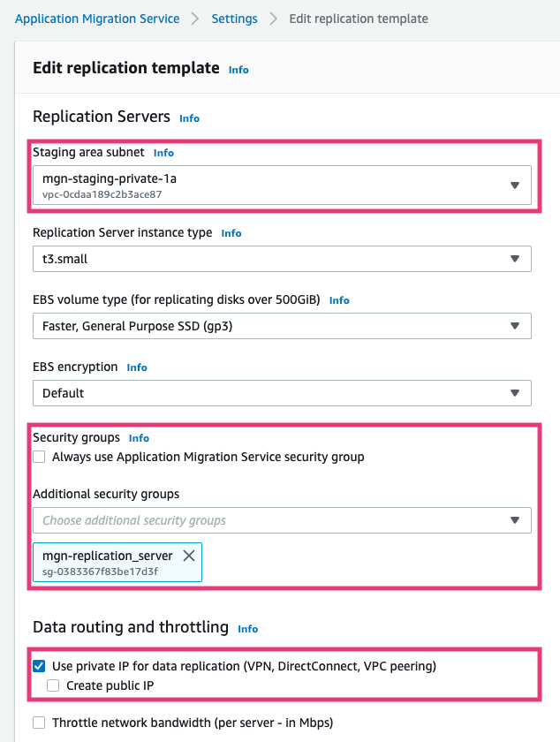Click the Choose additional security groups field

coord(265,521)
